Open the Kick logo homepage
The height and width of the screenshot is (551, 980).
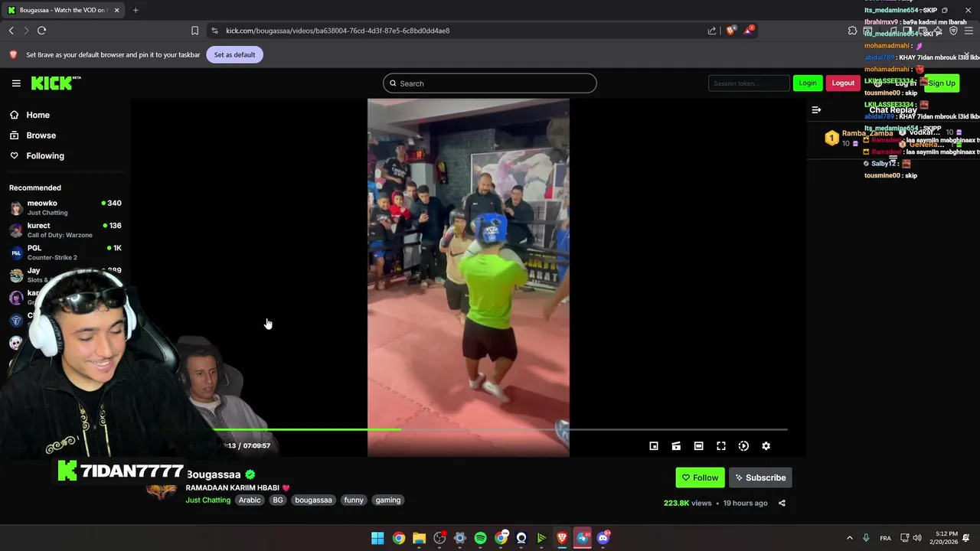click(x=56, y=83)
